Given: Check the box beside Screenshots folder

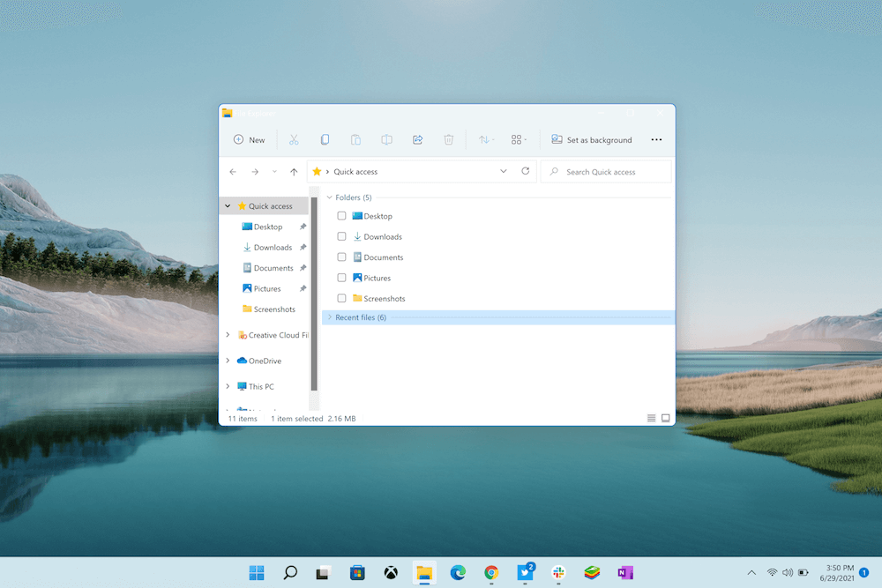Looking at the screenshot, I should 342,299.
